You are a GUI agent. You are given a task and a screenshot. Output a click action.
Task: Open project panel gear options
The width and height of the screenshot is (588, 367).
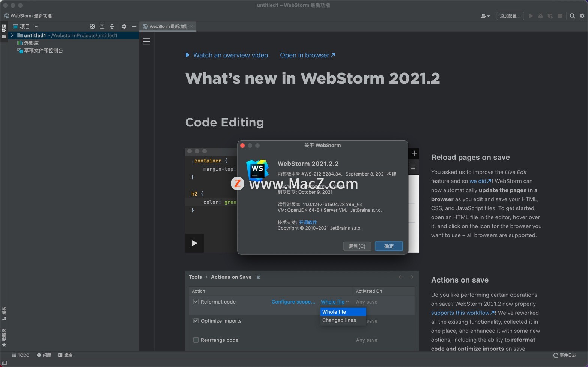pos(124,26)
